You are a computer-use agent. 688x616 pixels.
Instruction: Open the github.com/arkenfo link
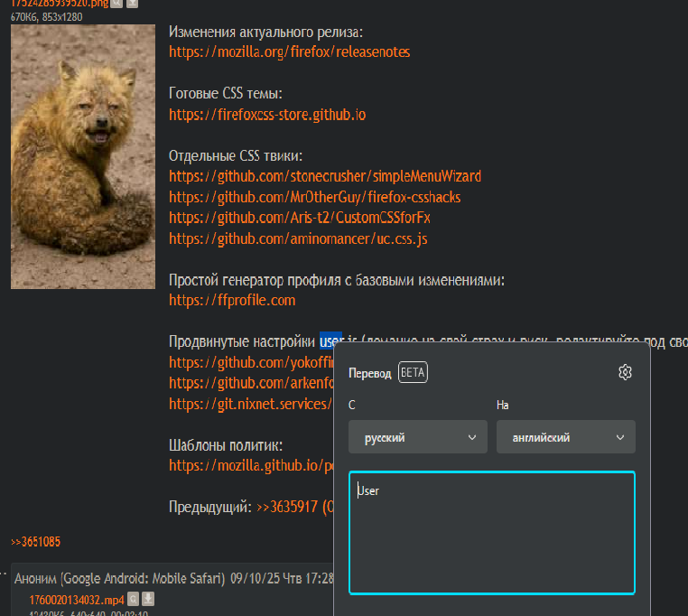[x=251, y=383]
